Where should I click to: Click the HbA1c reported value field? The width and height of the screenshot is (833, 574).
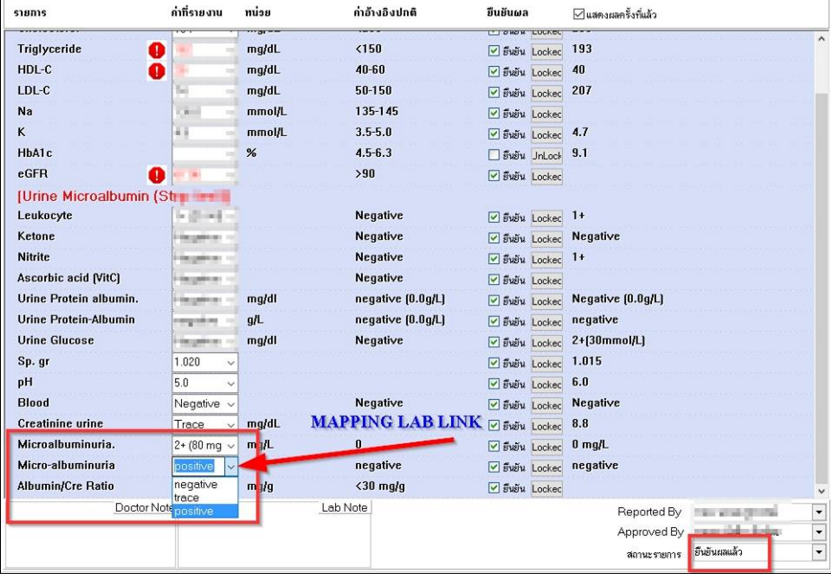[x=205, y=154]
